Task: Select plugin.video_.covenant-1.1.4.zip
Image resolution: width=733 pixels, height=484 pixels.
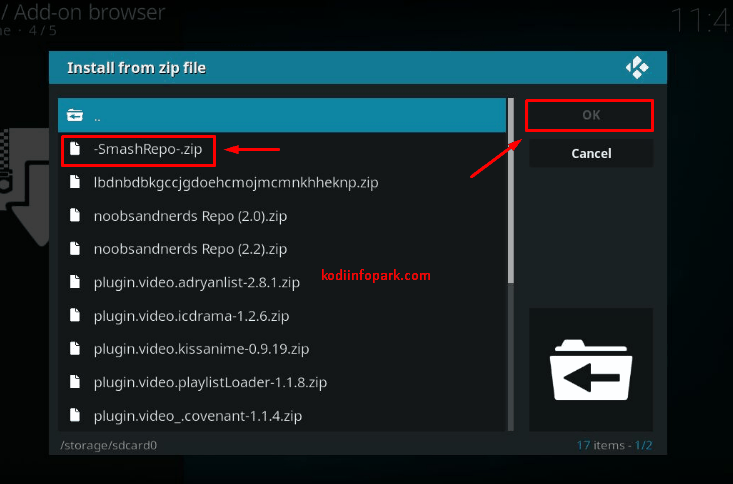Action: coord(282,416)
